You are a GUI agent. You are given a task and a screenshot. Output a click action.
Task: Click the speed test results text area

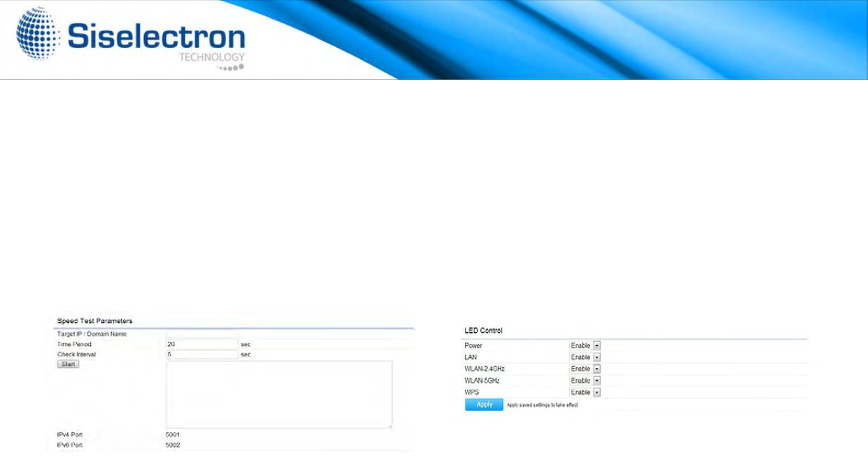279,394
